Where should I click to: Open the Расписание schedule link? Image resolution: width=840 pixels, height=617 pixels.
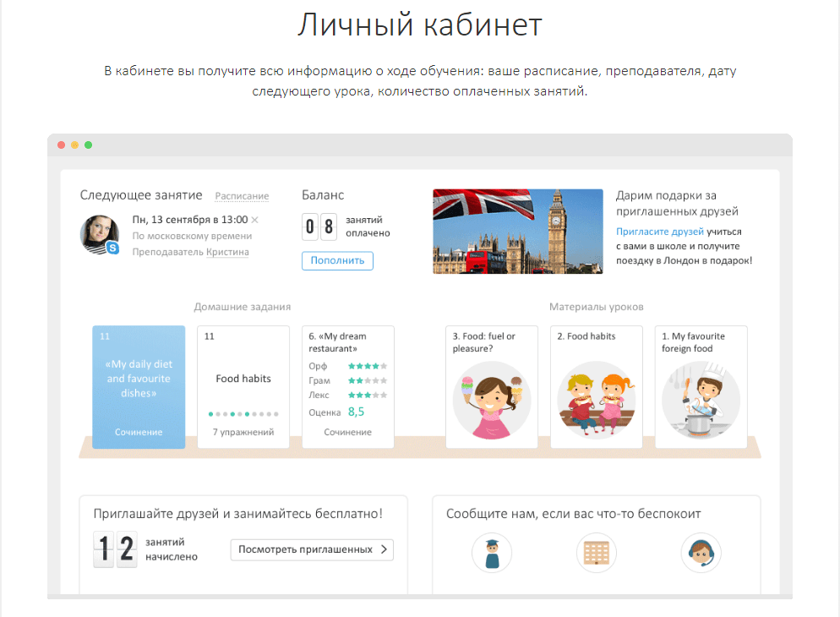tap(242, 196)
